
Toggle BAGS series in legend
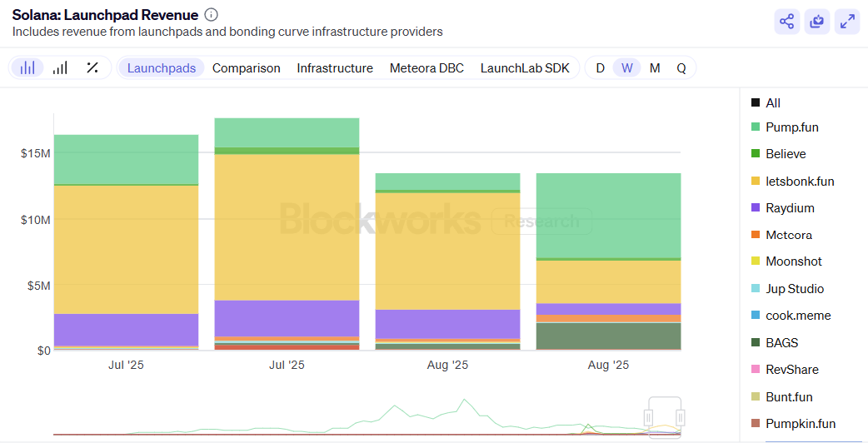coord(775,343)
